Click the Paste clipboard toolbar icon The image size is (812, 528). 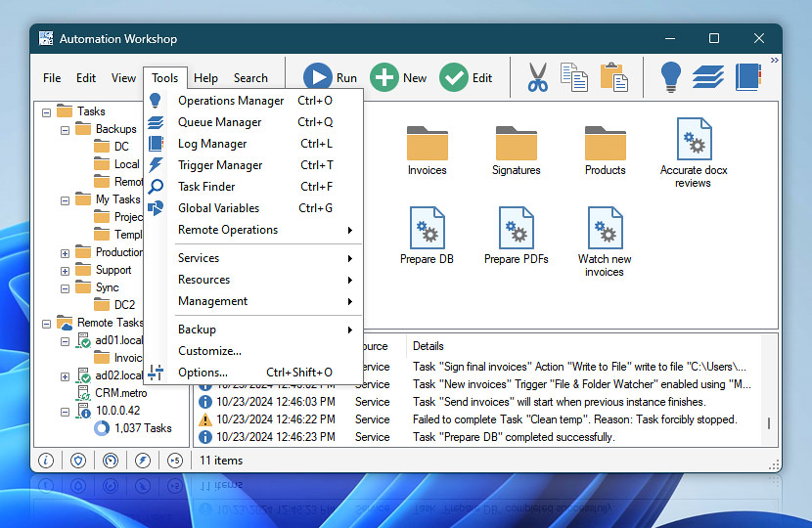613,77
